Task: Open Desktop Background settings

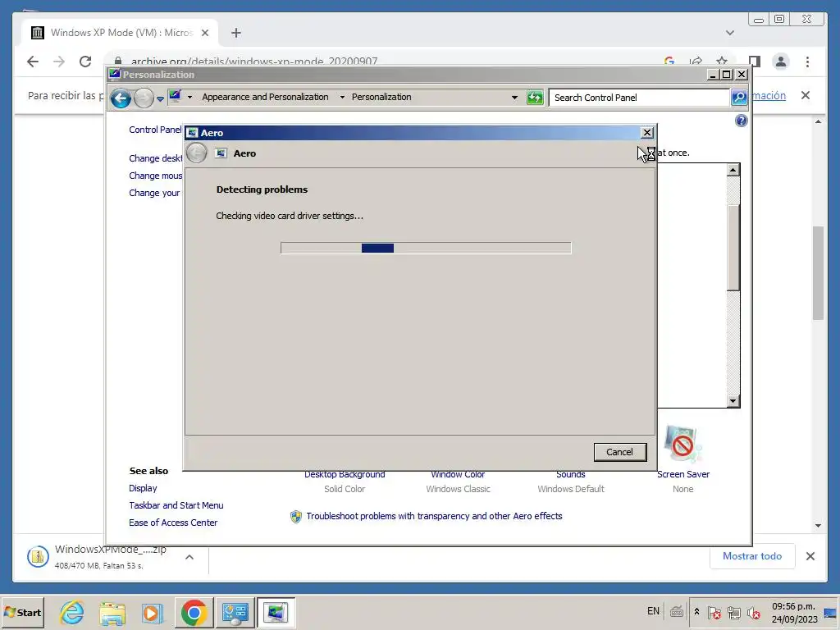Action: pos(345,475)
